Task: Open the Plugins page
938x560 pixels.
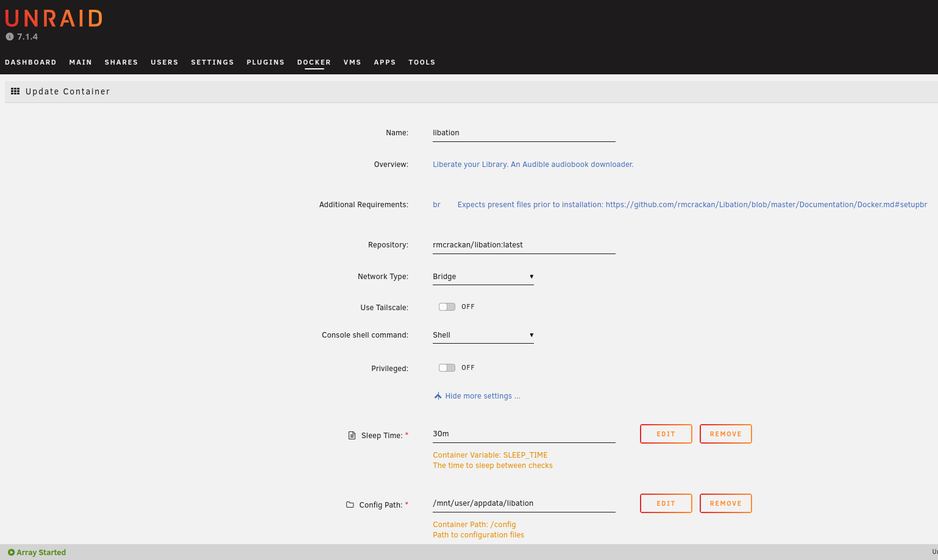Action: tap(265, 62)
